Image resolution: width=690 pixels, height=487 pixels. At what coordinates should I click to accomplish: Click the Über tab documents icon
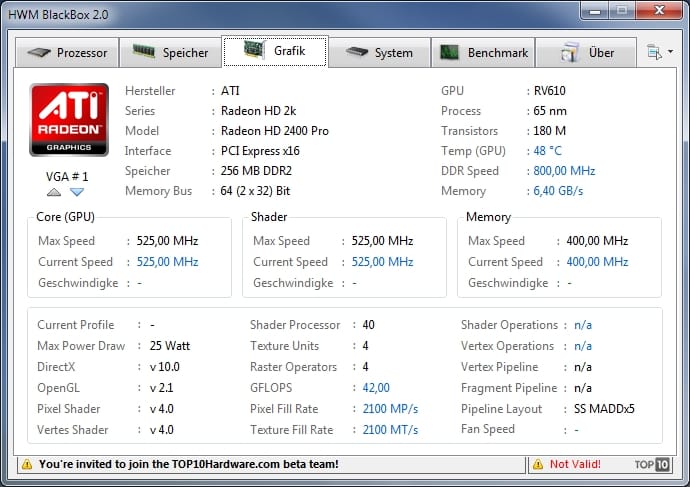pyautogui.click(x=570, y=52)
